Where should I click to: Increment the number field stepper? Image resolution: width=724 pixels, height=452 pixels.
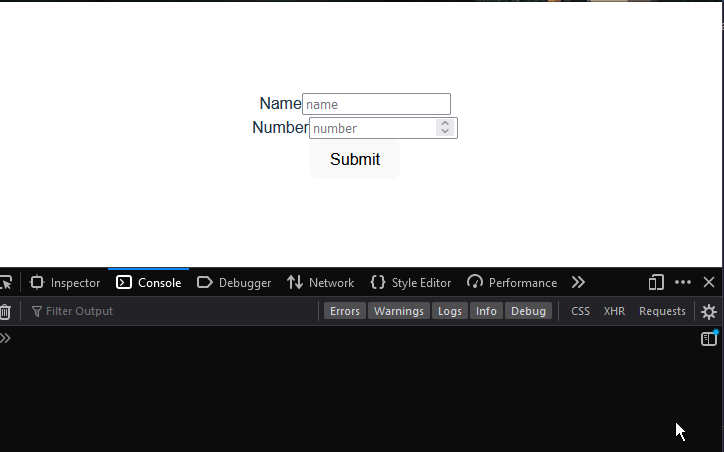445,123
